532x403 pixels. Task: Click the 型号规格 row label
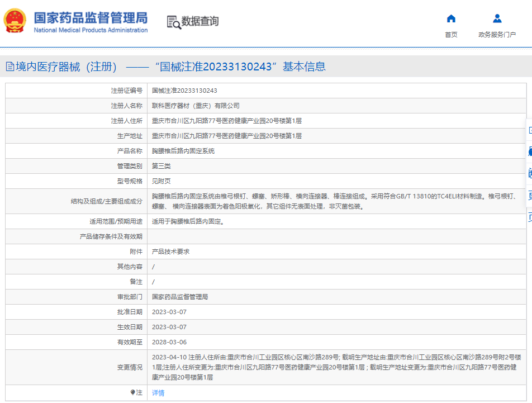point(130,181)
